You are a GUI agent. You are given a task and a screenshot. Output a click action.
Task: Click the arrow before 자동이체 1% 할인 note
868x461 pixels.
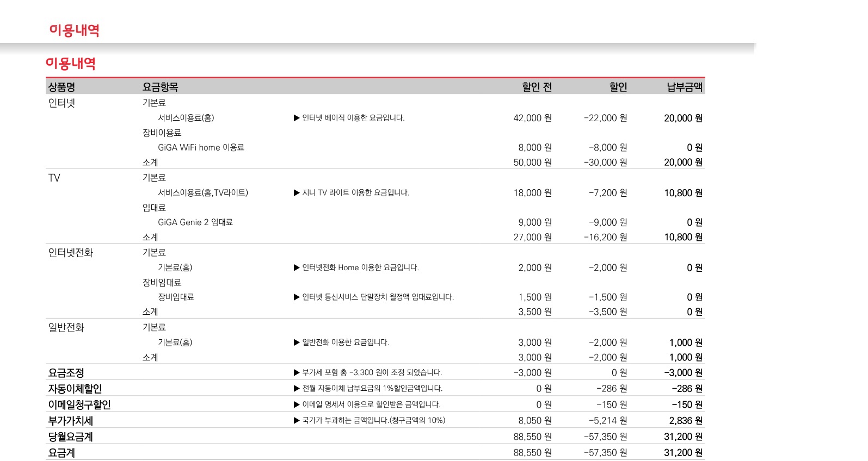pos(297,389)
